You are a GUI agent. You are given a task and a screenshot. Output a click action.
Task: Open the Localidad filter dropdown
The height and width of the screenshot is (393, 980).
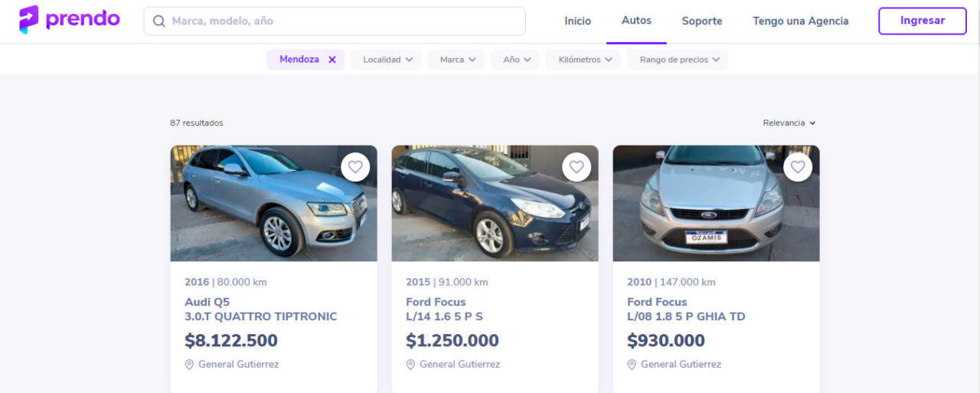(387, 60)
